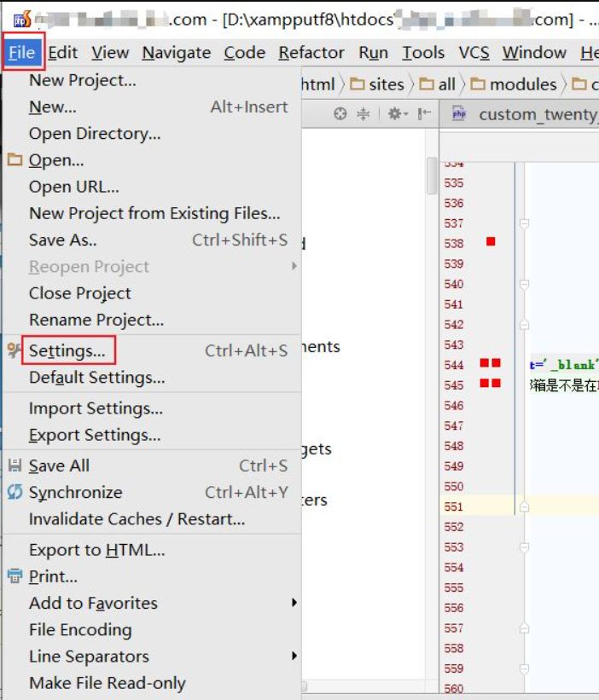Click the collapse all icon in project panel
The width and height of the screenshot is (599, 700).
[363, 114]
